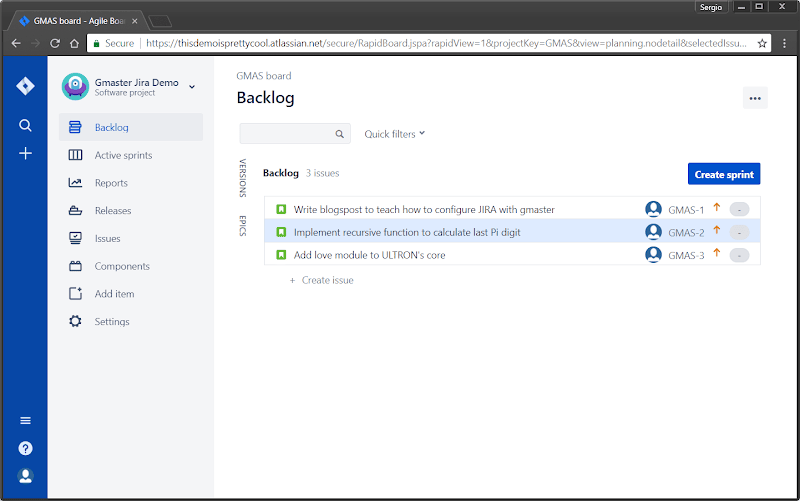The image size is (800, 501).
Task: Click the Reports chart icon
Action: click(75, 182)
